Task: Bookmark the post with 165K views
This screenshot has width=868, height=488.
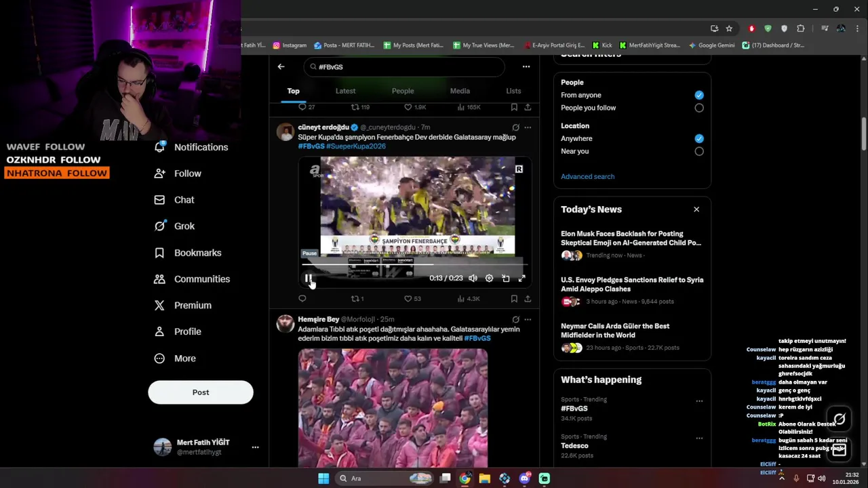Action: point(514,107)
